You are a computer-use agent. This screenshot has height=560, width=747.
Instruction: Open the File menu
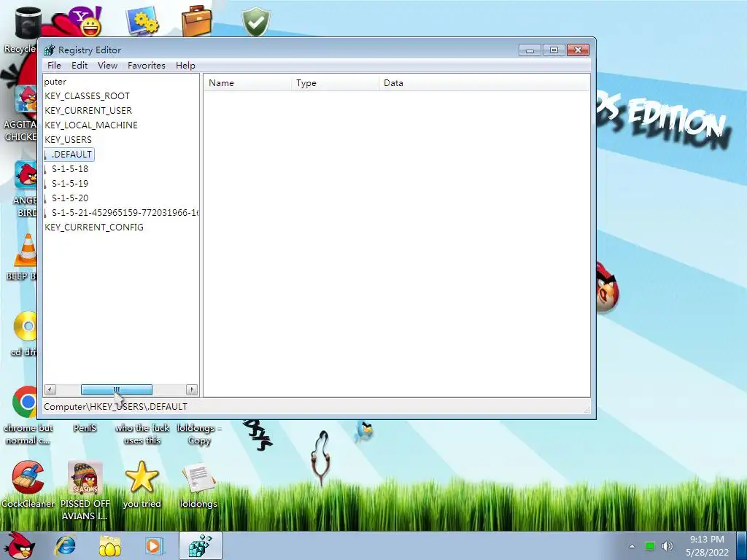pos(54,65)
